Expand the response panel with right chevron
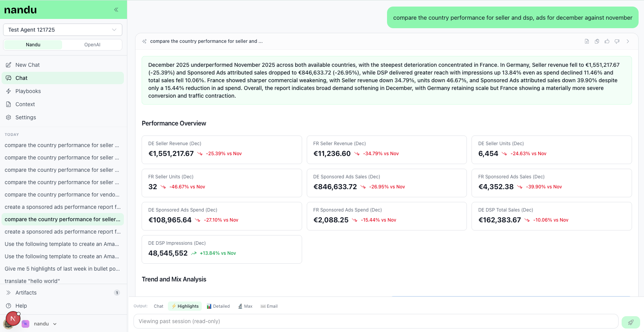This screenshot has width=644, height=332. coord(628,41)
